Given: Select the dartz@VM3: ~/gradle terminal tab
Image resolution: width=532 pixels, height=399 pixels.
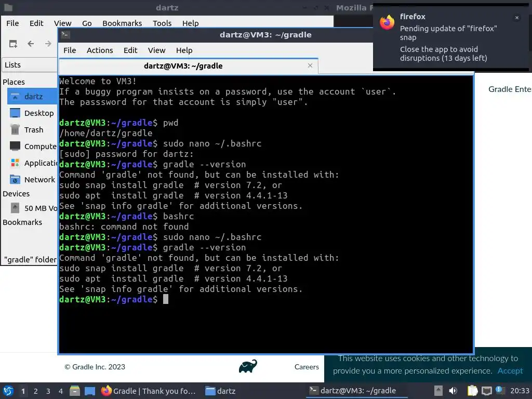Looking at the screenshot, I should (x=188, y=66).
